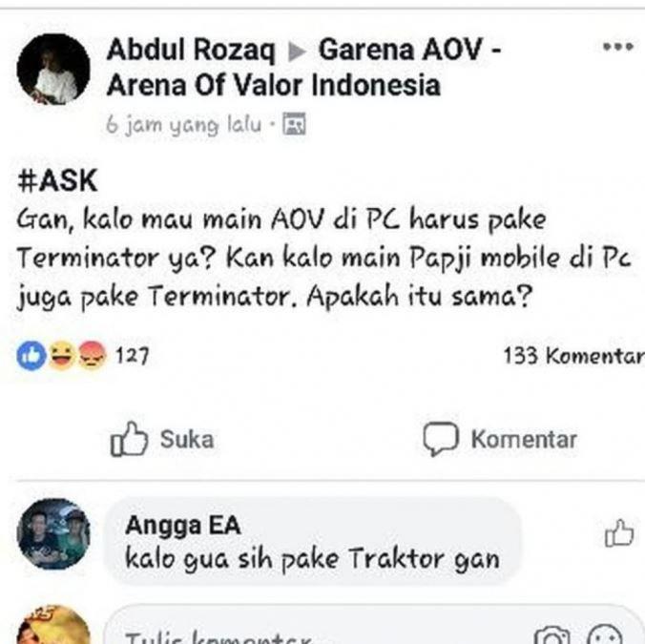Click the Haha laughing reaction icon
This screenshot has width=645, height=644.
tap(62, 355)
